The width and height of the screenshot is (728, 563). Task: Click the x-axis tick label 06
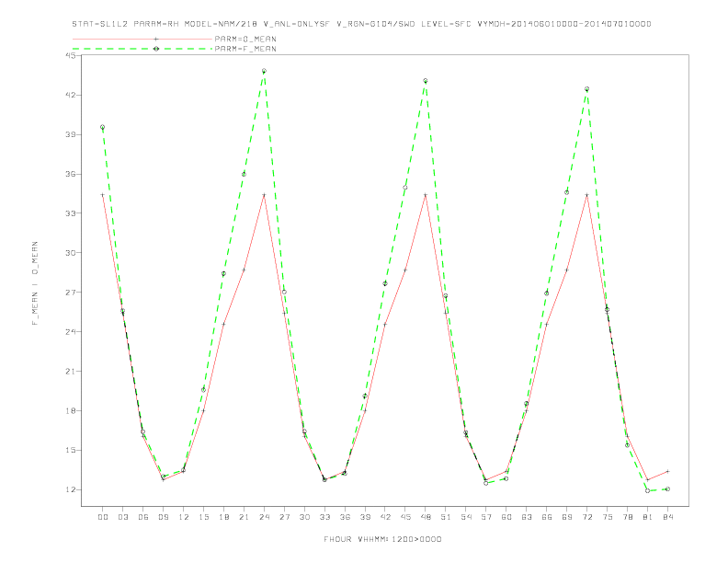143,517
